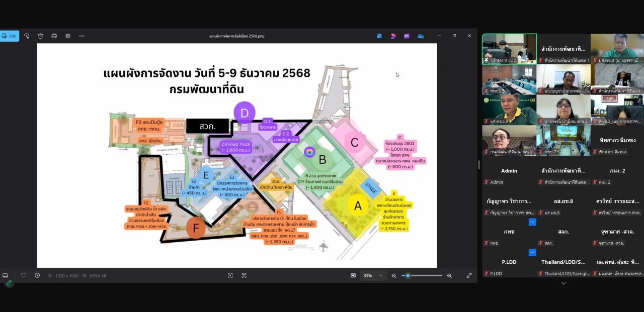This screenshot has width=644, height=312.
Task: Delete the image using the trash icon
Action: tap(40, 36)
